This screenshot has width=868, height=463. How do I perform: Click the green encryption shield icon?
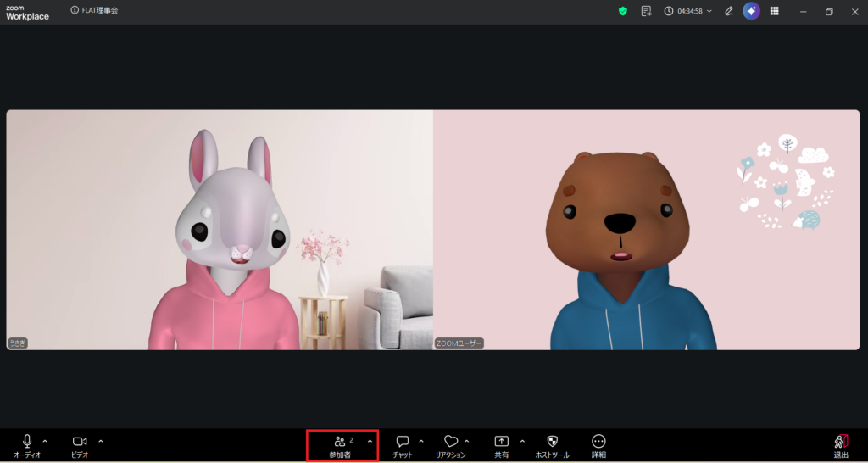pyautogui.click(x=623, y=11)
